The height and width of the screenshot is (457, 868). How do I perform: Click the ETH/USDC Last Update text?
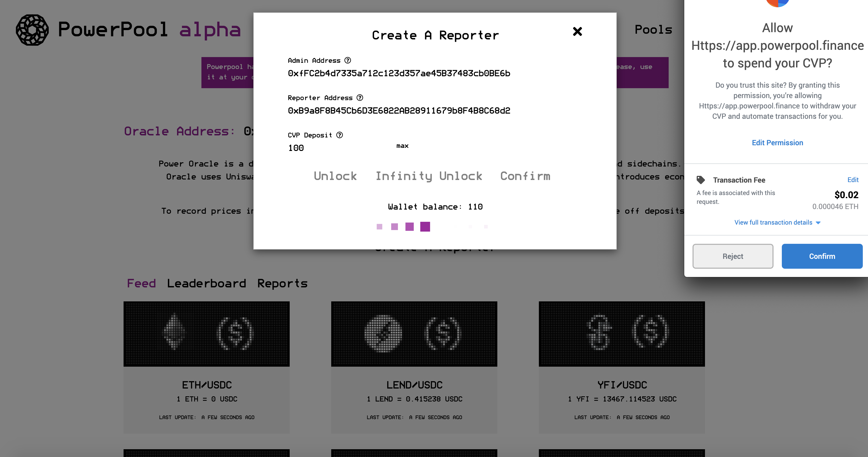click(x=207, y=417)
